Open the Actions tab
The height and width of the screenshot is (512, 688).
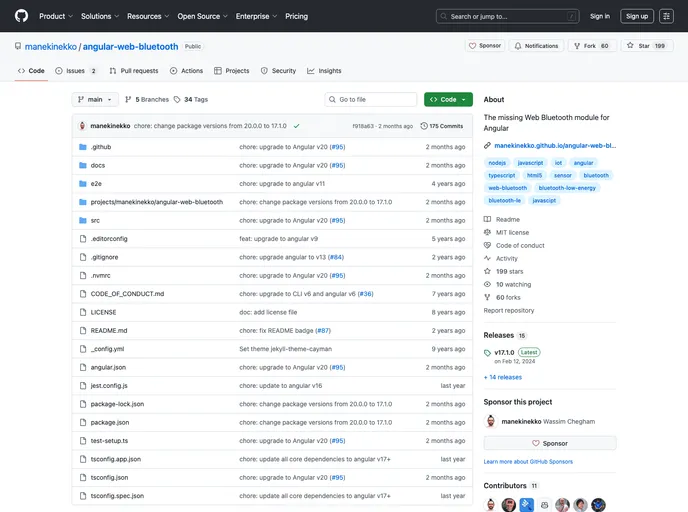click(186, 71)
